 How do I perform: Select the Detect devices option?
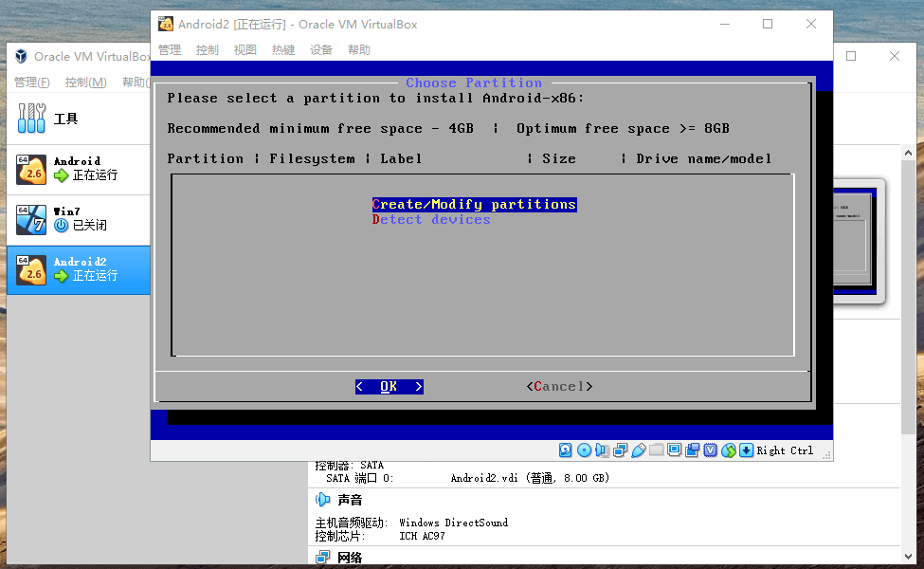tap(431, 220)
